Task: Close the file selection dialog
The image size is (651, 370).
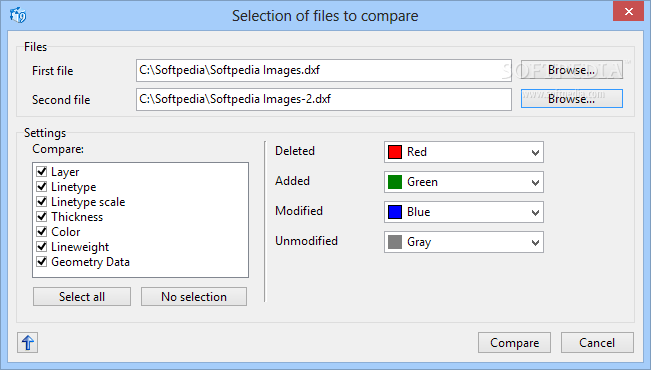Action: click(629, 11)
